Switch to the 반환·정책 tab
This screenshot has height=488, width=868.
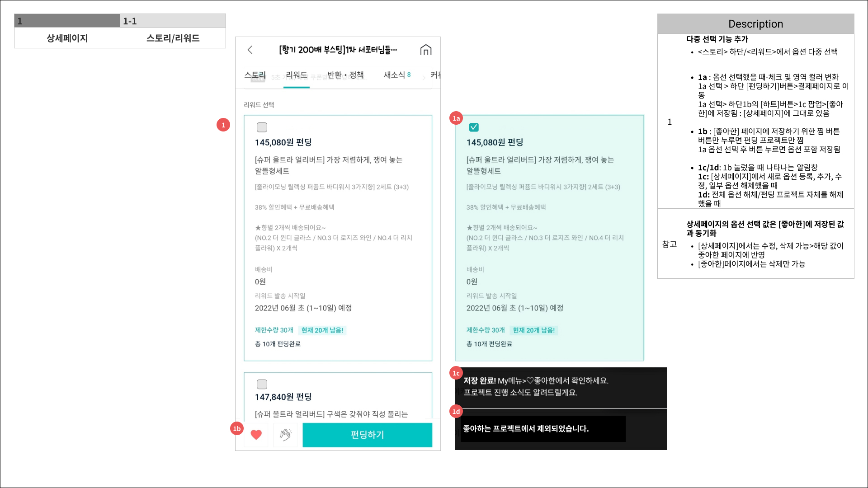[345, 75]
